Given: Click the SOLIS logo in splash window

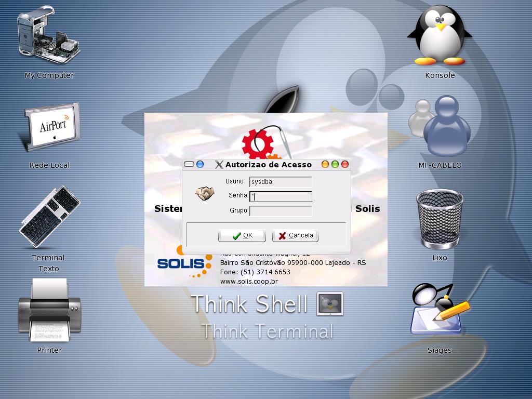Looking at the screenshot, I should [184, 262].
